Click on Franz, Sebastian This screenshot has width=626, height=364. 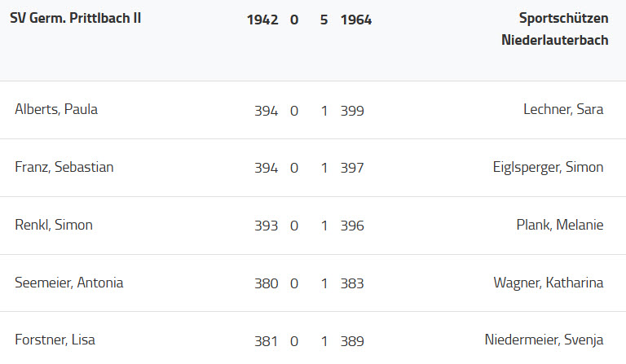click(x=64, y=168)
